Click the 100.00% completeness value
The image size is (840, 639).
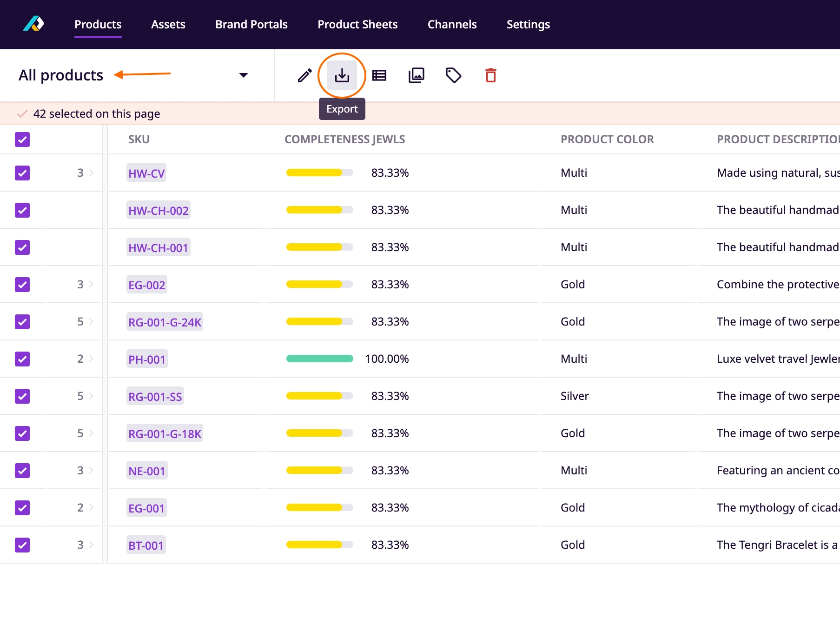(387, 359)
